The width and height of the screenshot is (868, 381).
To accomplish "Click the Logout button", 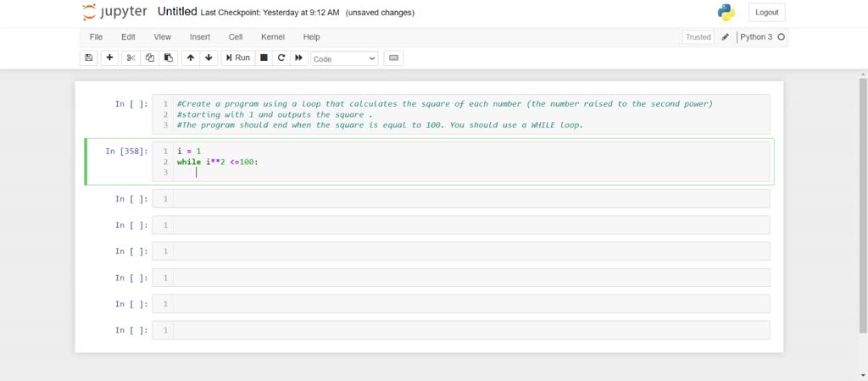I will click(x=766, y=13).
